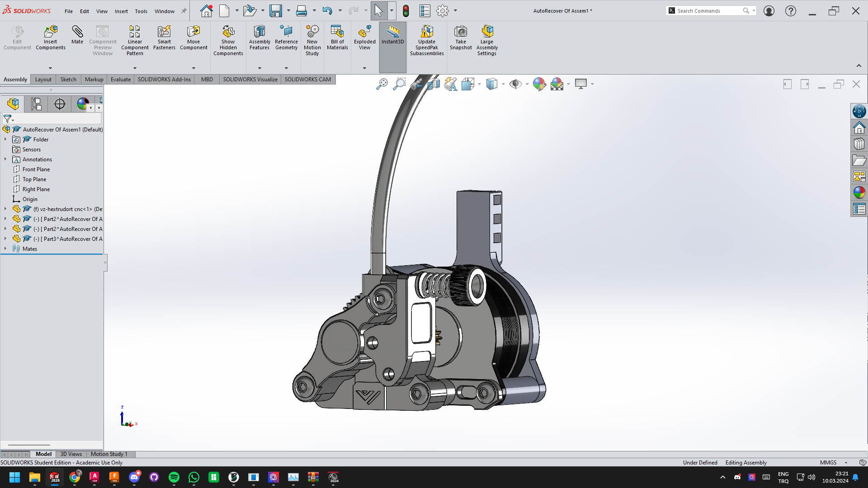
Task: Open Reference Geometry tool
Action: 286,38
